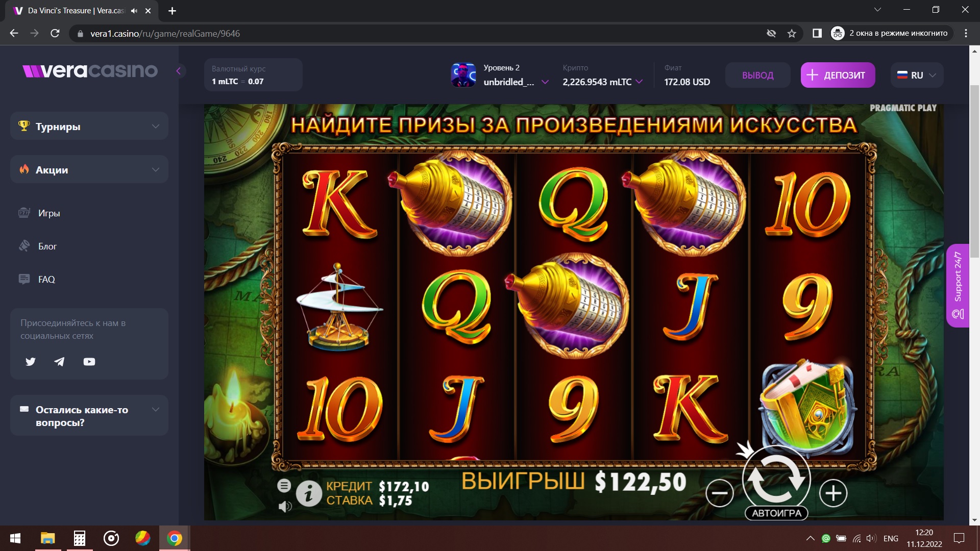The height and width of the screenshot is (551, 980).
Task: Open the RU language dropdown
Action: click(x=917, y=75)
